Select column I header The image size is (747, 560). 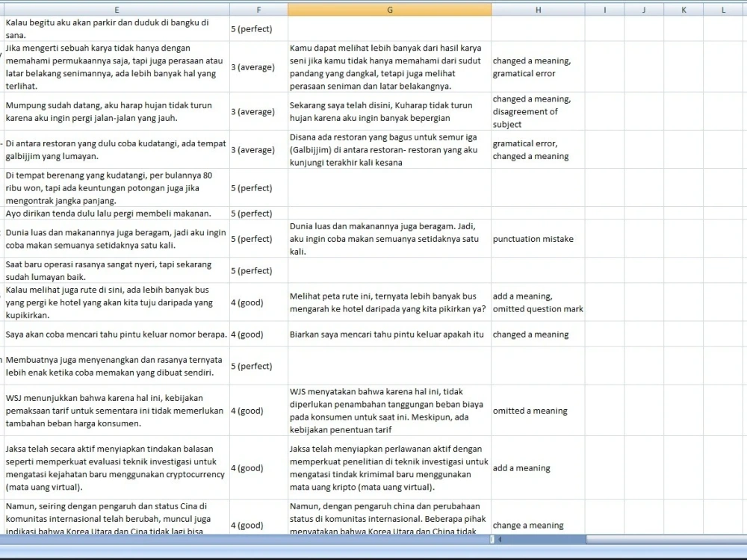(604, 10)
